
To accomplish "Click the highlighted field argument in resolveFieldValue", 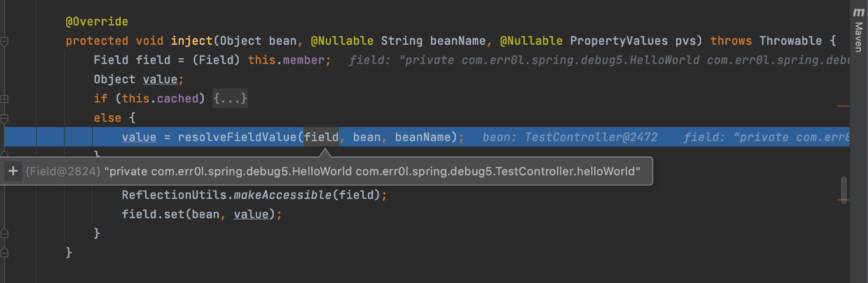I will coord(321,137).
